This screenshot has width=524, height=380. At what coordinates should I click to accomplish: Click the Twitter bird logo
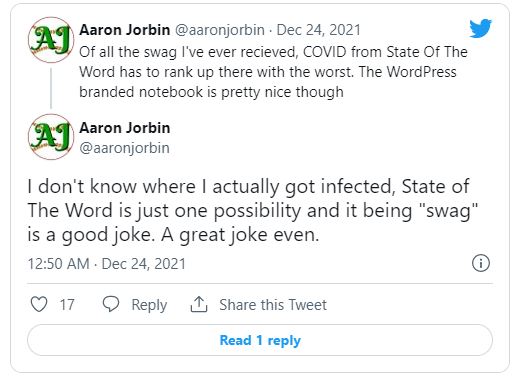[x=480, y=28]
